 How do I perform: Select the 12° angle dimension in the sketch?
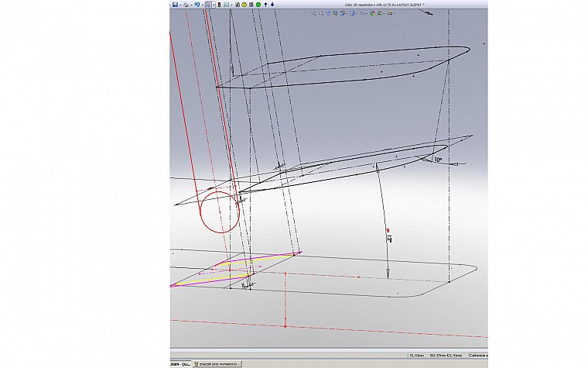[389, 238]
